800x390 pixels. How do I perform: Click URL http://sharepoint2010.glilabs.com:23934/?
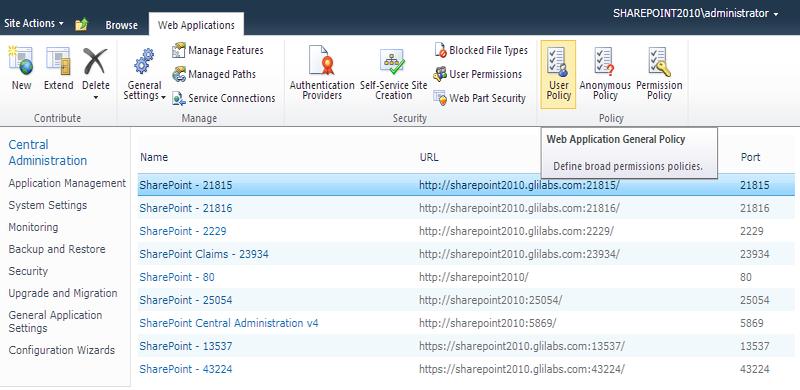click(519, 254)
